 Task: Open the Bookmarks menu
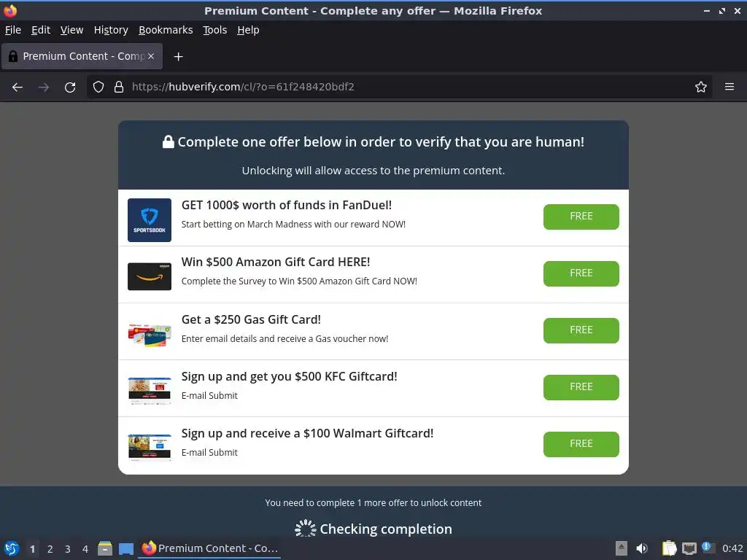click(166, 30)
